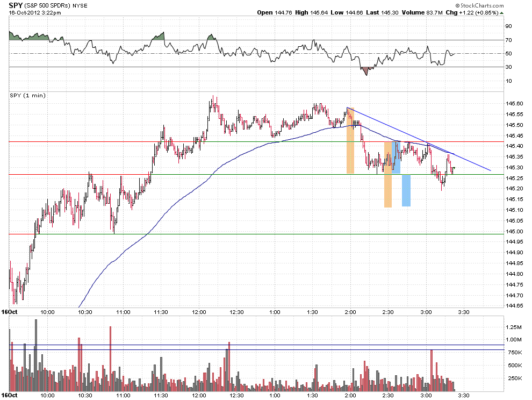Click the 144.95 price axis label
This screenshot has height=400, width=532.
[x=514, y=242]
